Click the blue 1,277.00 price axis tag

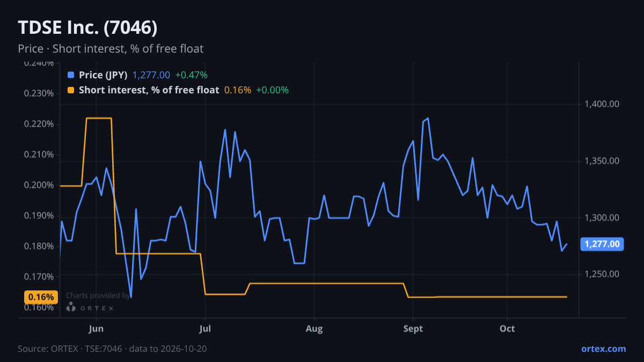click(602, 244)
